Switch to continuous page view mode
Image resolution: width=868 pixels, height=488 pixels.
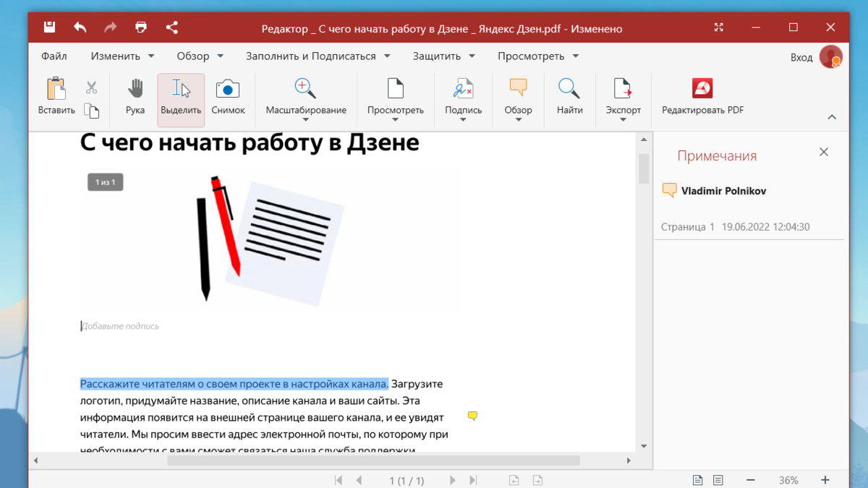718,480
